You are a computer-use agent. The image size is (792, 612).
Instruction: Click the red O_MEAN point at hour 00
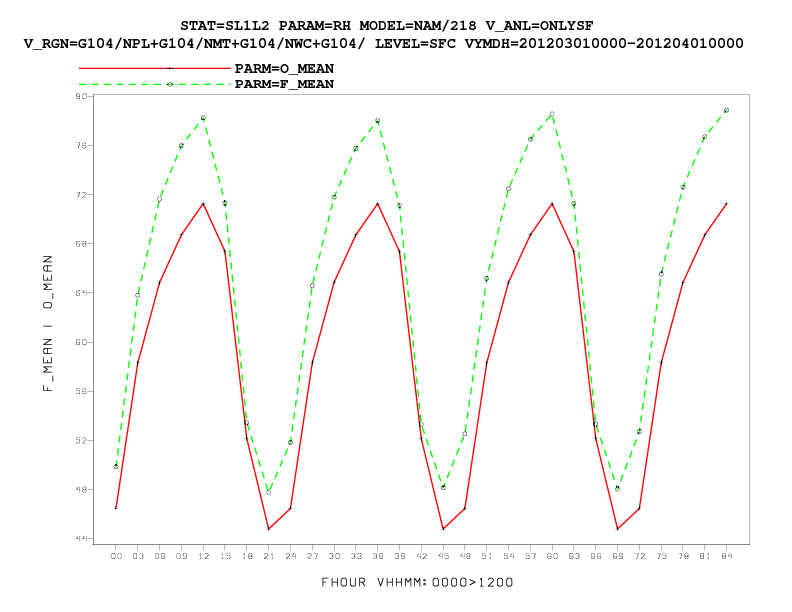116,508
